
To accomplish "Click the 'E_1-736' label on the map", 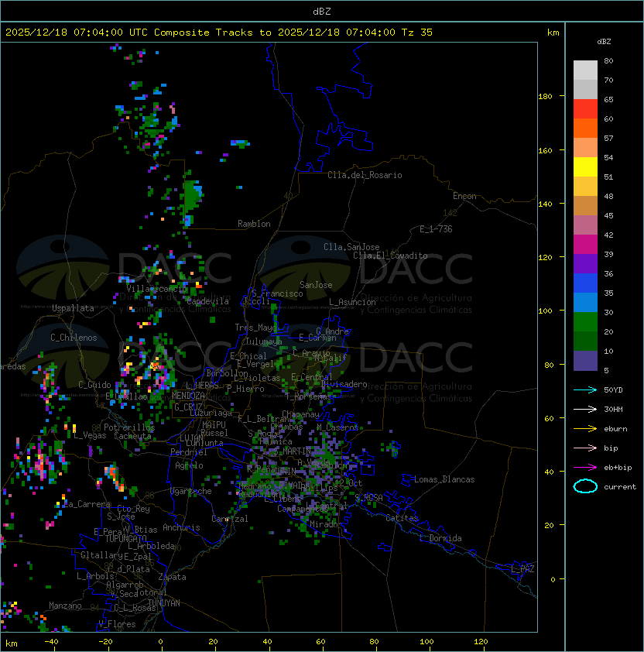I will pyautogui.click(x=436, y=229).
